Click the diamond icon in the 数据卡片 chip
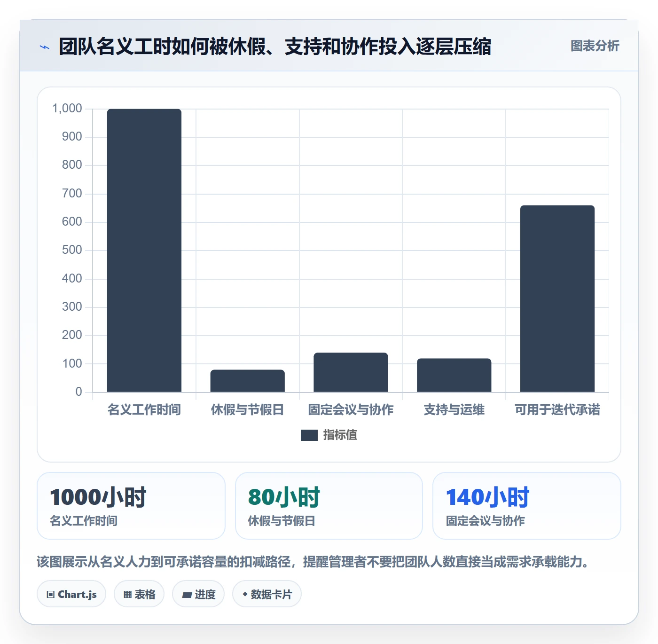Viewport: 658px width, 644px height. click(x=245, y=594)
